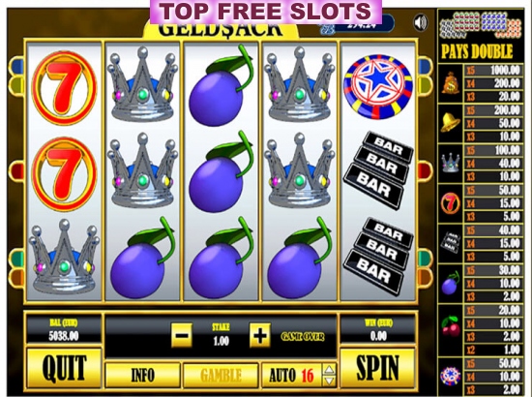This screenshot has height=397, width=532.
Task: Decrease the stake with minus button
Action: (182, 336)
